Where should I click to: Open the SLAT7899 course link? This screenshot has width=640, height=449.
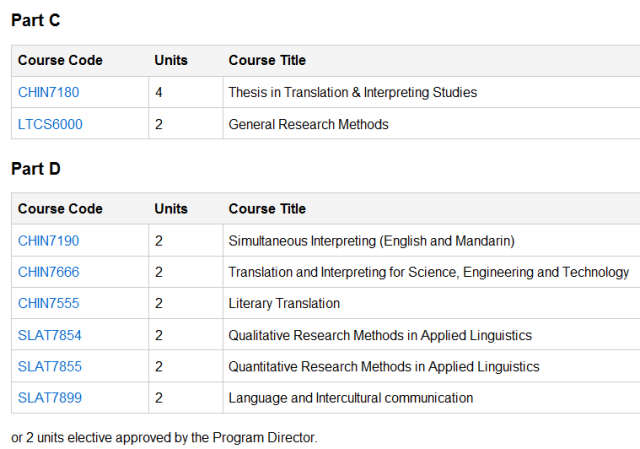[x=50, y=398]
